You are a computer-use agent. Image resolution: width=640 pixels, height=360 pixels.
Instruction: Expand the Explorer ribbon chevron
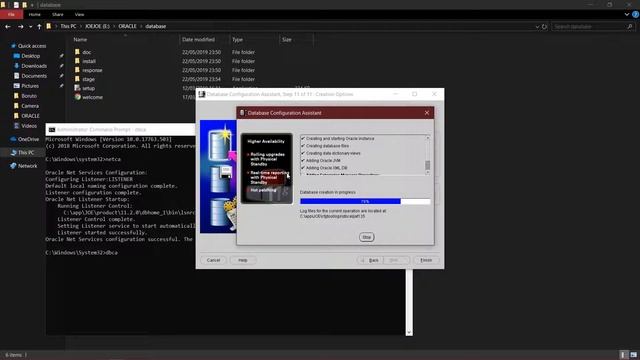pyautogui.click(x=627, y=14)
